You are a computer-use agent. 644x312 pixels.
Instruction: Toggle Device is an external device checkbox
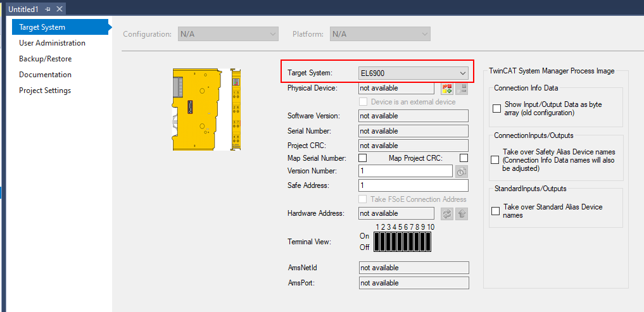[363, 102]
